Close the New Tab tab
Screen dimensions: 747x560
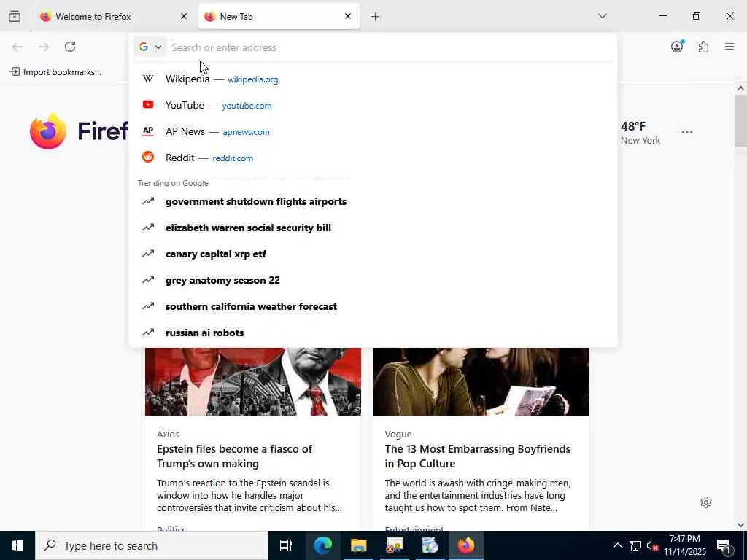(348, 16)
